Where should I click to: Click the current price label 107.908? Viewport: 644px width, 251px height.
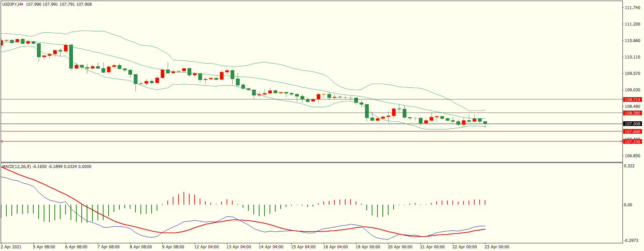(632, 124)
